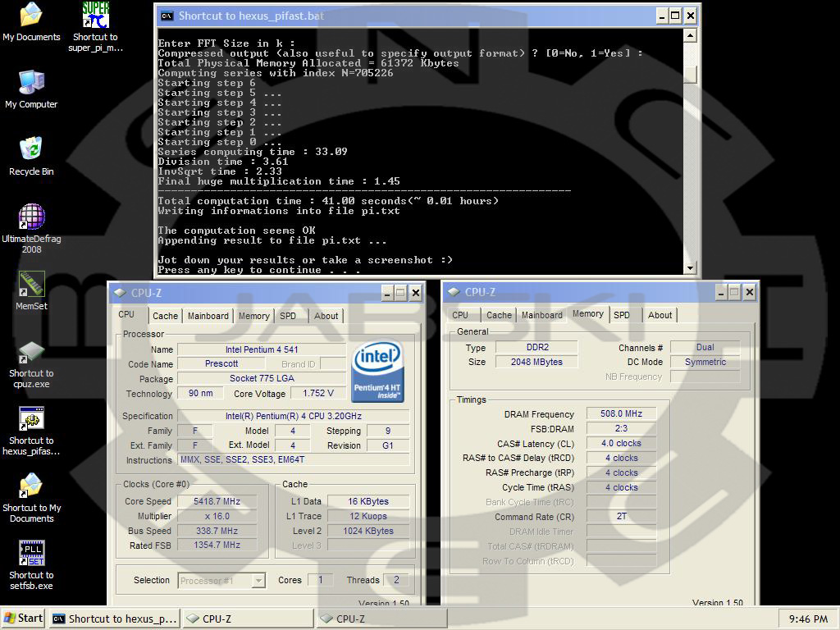The image size is (840, 630).
Task: Open the My Documents desktop icon
Action: coord(31,21)
